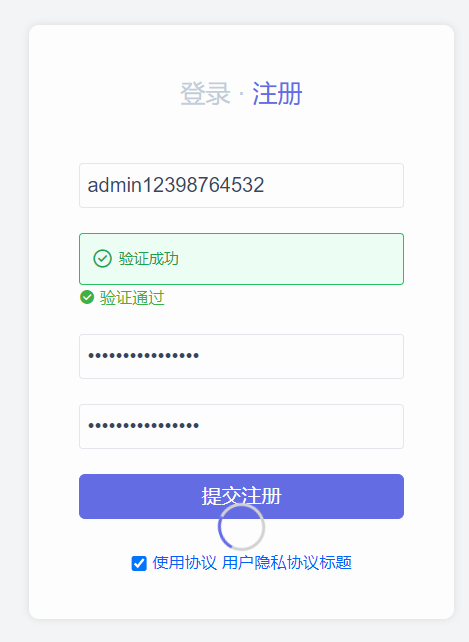Click the solid green check icon beside 验证通过
This screenshot has width=469, height=642.
tap(87, 297)
